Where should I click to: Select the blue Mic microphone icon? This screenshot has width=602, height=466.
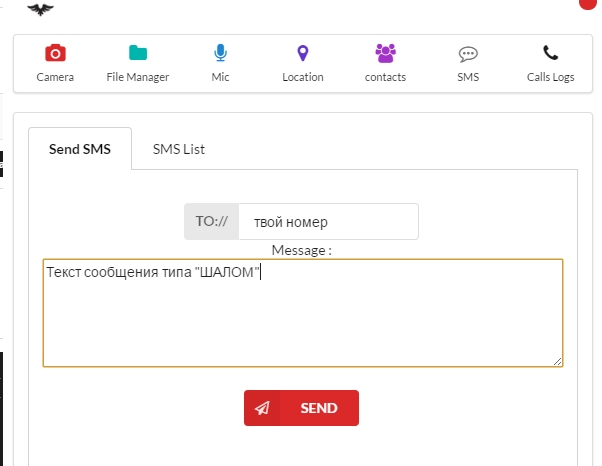[220, 54]
